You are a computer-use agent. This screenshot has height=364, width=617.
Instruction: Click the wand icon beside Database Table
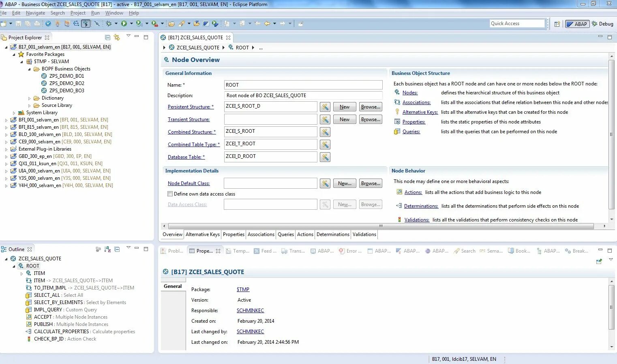325,157
